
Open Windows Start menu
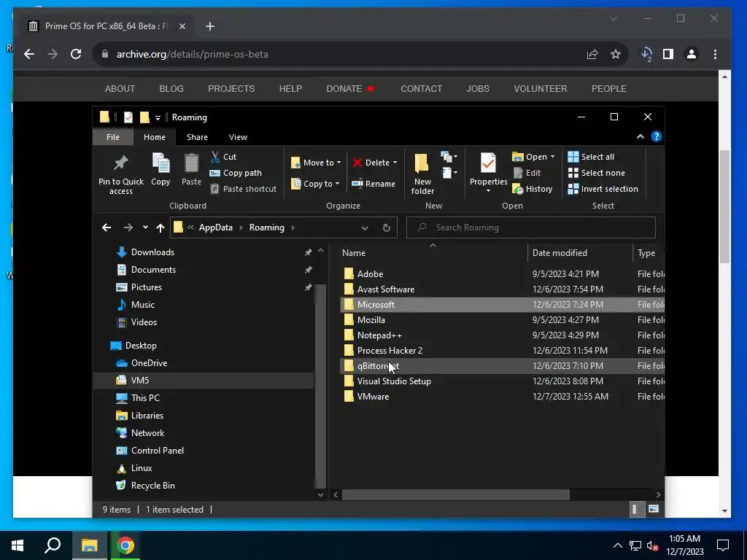pos(18,545)
